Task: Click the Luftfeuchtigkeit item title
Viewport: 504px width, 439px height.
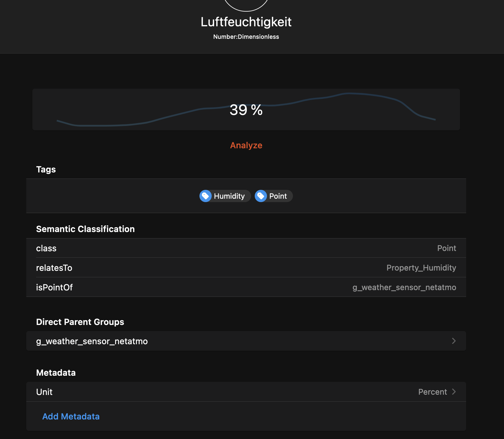Action: pyautogui.click(x=246, y=22)
